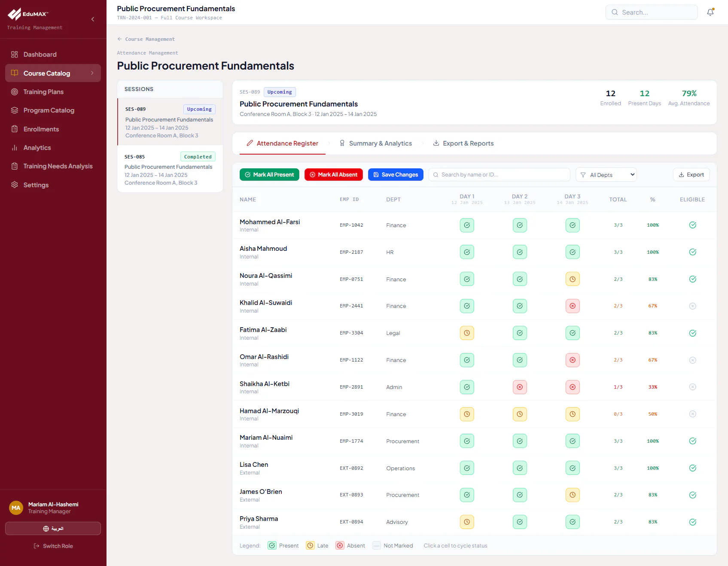Viewport: 728px width, 566px height.
Task: Click the MA user avatar
Action: click(16, 508)
